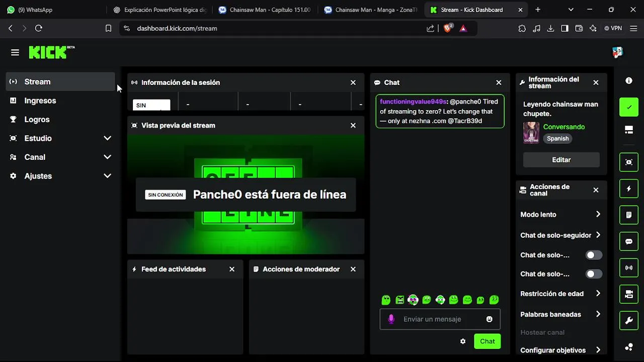Viewport: 644px width, 362px height.
Task: Toggle the switch directly above Restricción de edad
Action: coord(594,274)
